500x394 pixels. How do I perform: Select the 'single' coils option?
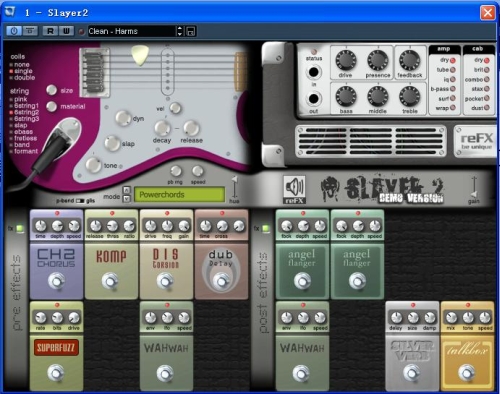tap(21, 71)
